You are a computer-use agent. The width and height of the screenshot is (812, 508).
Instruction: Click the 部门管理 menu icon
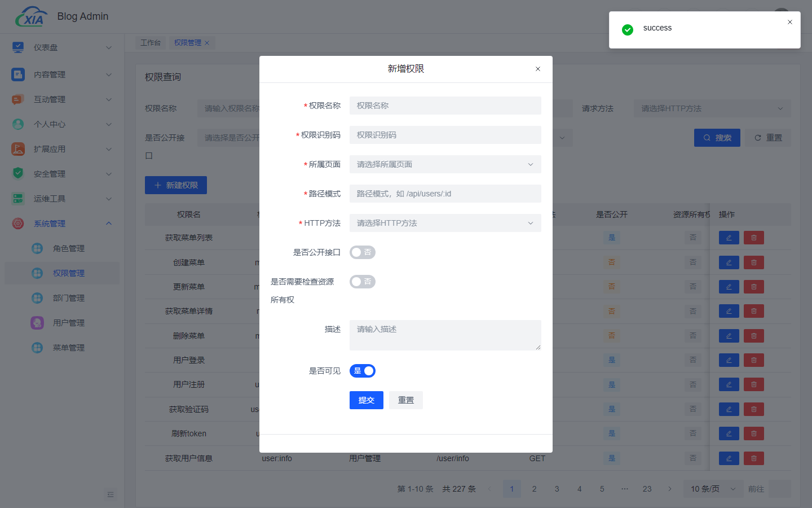tap(37, 298)
